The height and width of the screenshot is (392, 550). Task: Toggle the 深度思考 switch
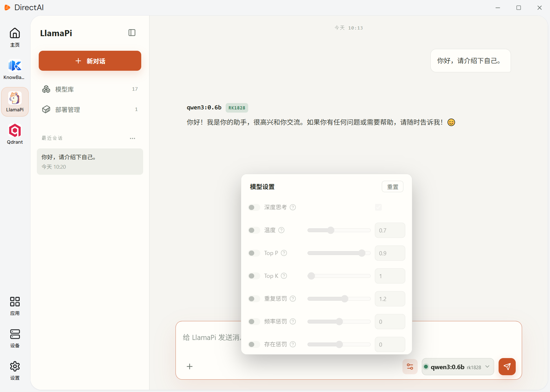click(x=254, y=207)
